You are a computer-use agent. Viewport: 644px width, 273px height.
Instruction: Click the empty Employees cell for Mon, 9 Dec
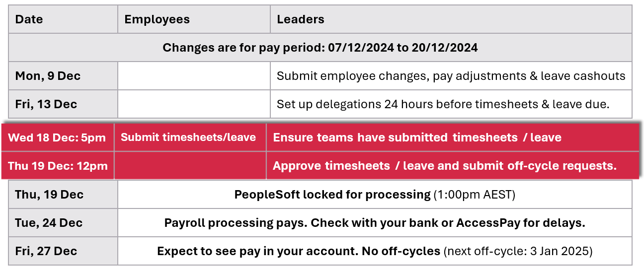point(194,76)
